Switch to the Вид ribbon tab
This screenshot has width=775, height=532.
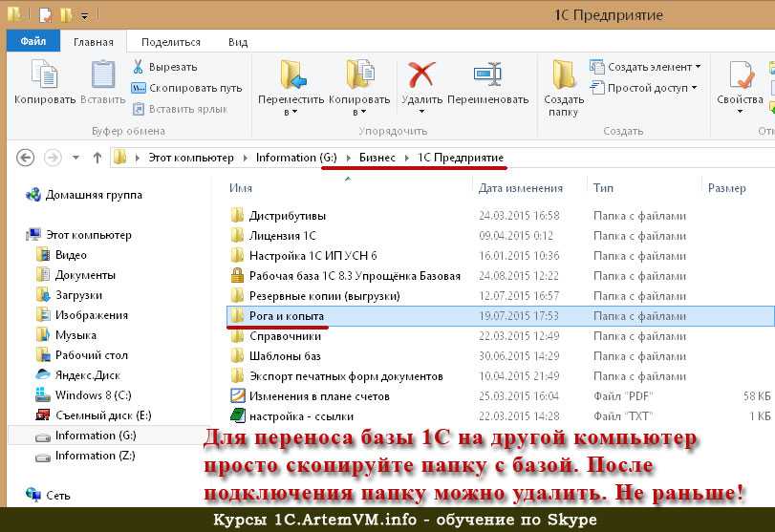(238, 42)
